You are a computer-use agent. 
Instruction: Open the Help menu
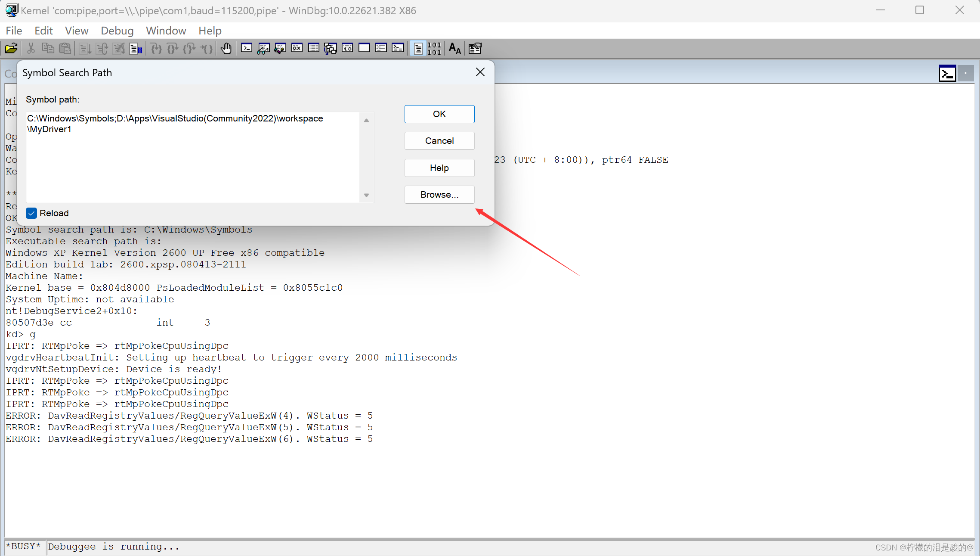coord(210,31)
